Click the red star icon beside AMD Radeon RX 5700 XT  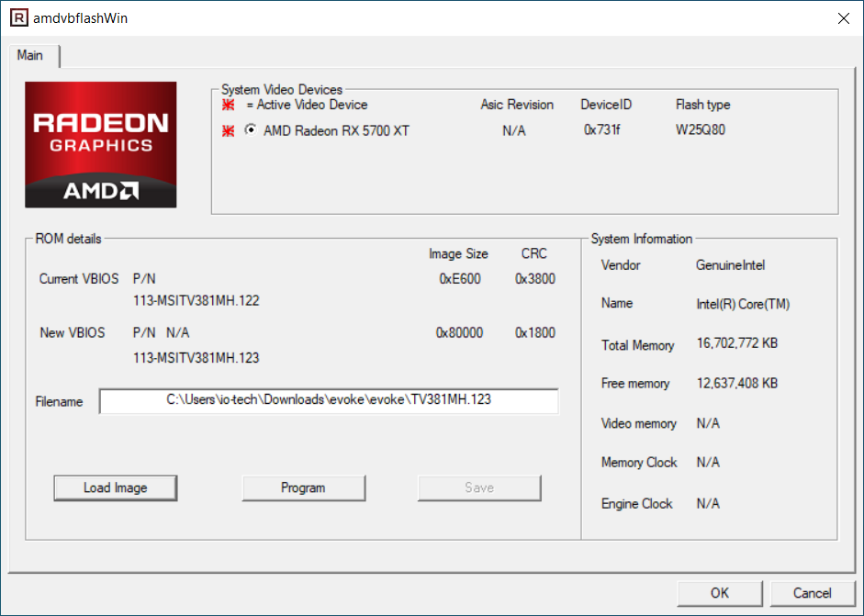pos(228,130)
